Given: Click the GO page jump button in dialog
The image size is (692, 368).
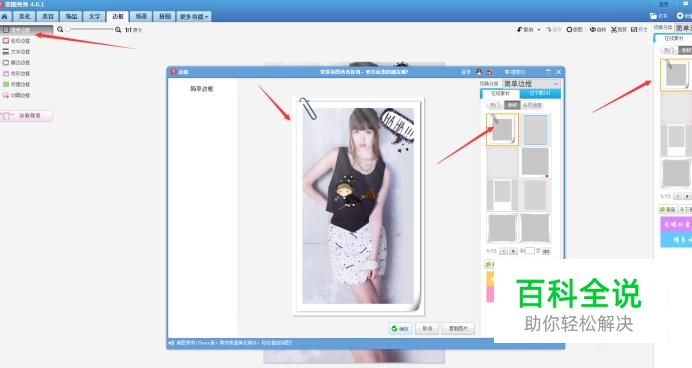Looking at the screenshot, I should coord(546,251).
